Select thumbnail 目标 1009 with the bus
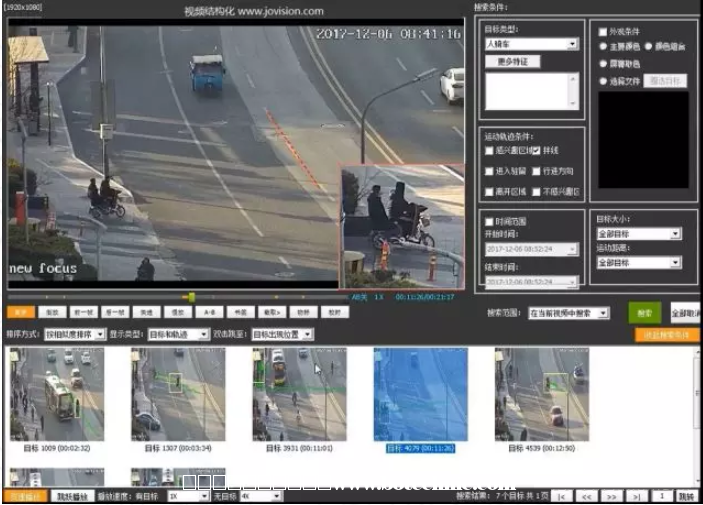The width and height of the screenshot is (703, 505). (56, 394)
